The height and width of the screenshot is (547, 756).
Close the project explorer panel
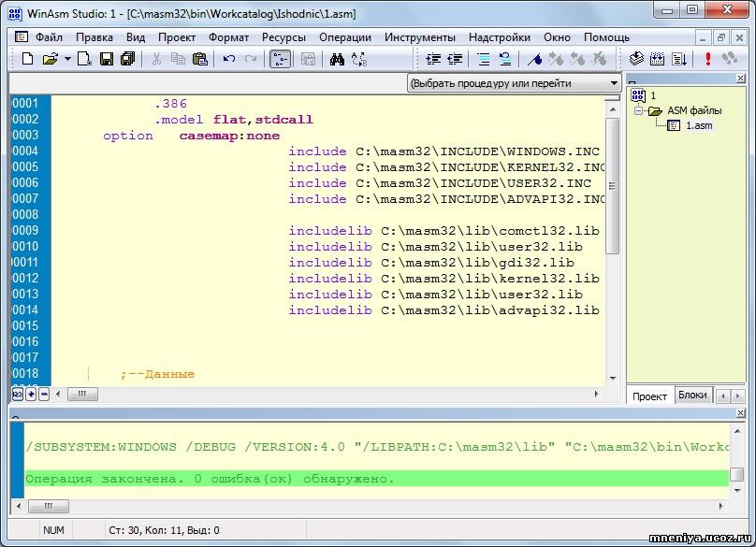click(x=741, y=78)
